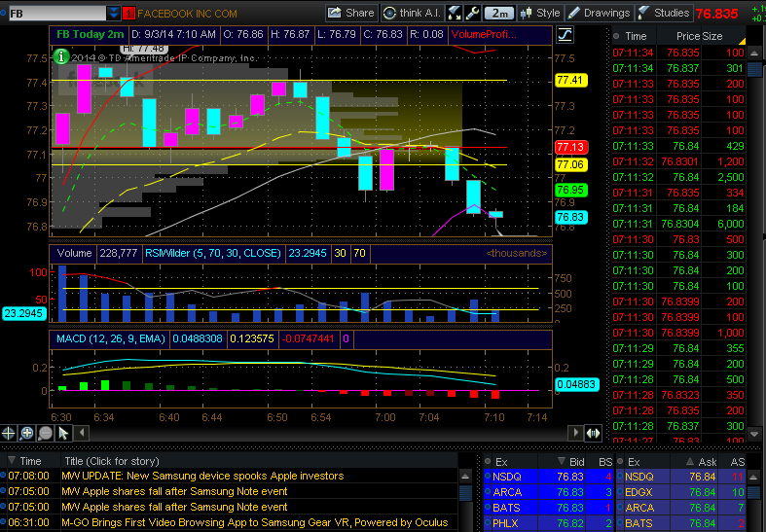Viewport: 766px width, 532px height.
Task: Click the Volume study label
Action: coord(74,253)
